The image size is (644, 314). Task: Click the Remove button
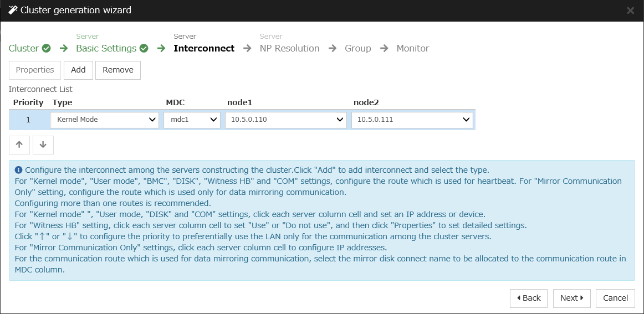[118, 70]
